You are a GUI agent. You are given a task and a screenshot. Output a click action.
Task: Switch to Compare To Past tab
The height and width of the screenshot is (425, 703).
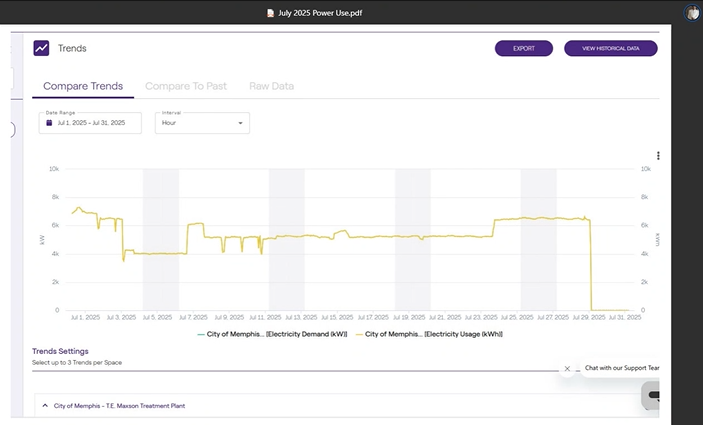tap(185, 86)
